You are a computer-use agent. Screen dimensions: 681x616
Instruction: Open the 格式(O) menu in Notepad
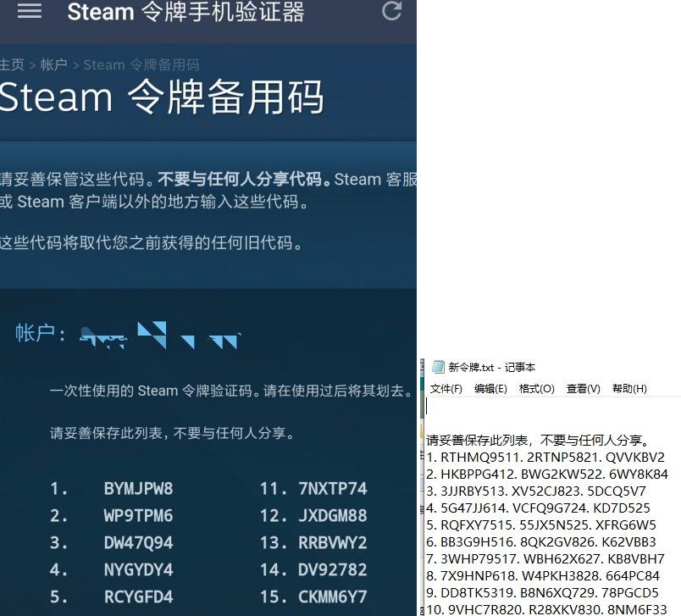[x=536, y=388]
